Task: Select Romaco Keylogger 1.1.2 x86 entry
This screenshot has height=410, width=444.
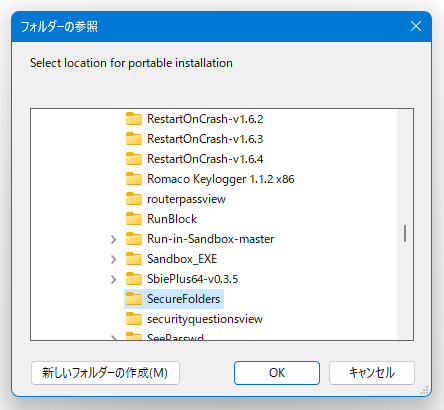Action: (221, 179)
